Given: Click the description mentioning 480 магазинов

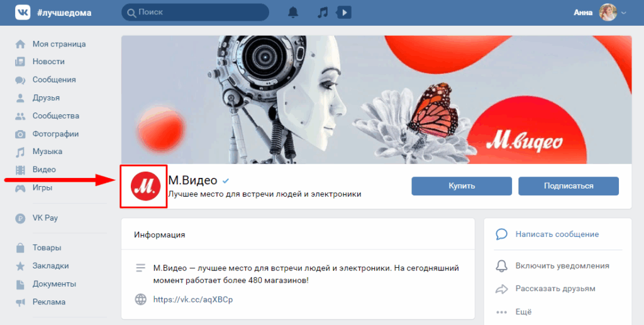Looking at the screenshot, I should 306,274.
